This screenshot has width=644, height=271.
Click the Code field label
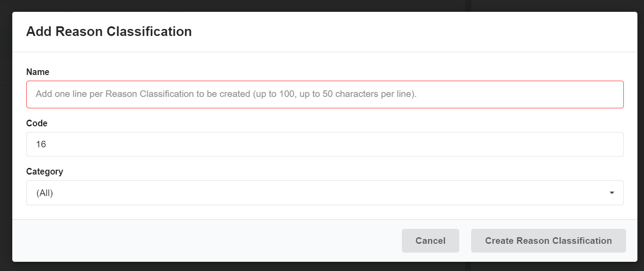coord(37,123)
